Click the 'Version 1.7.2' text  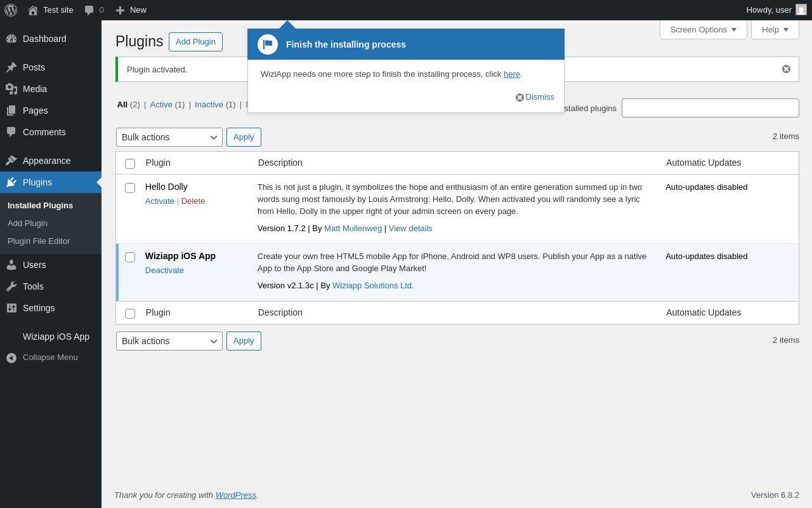(x=282, y=228)
